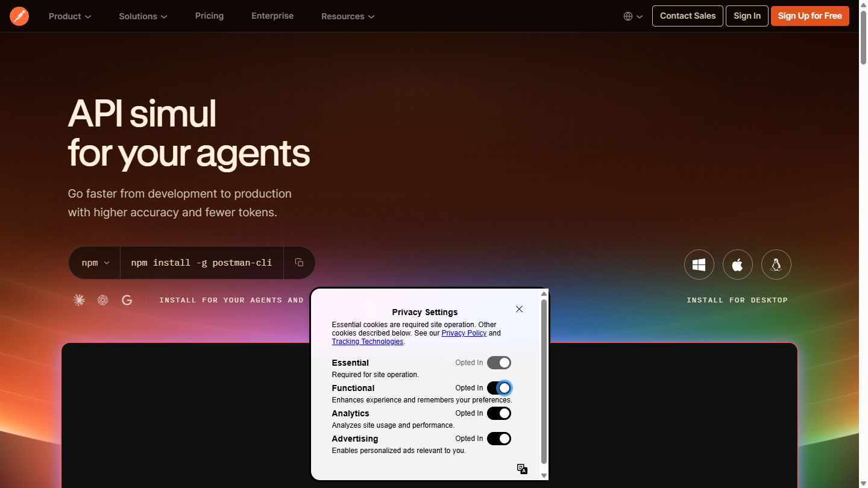Copy the npm install command

(x=299, y=263)
